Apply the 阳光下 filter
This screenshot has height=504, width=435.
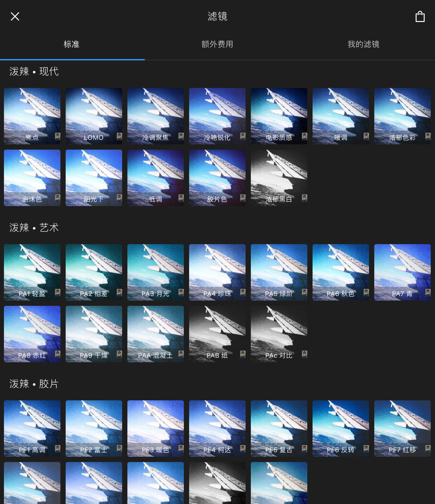(x=94, y=178)
